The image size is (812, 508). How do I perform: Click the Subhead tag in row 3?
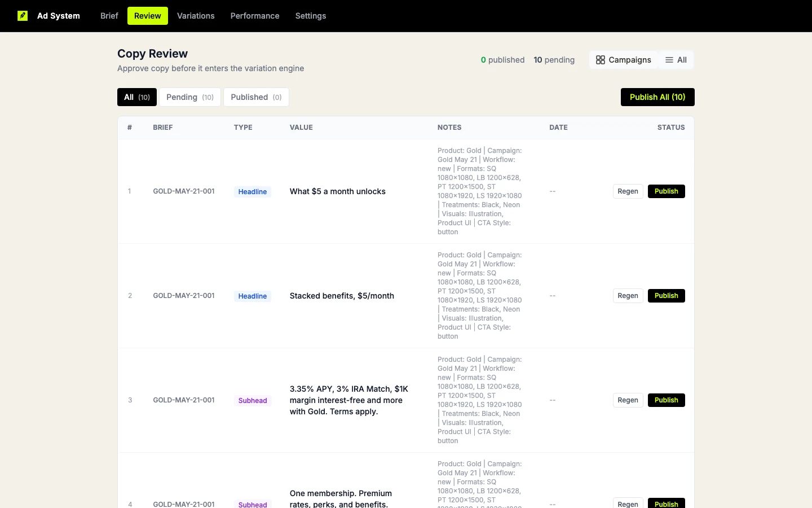[253, 401]
